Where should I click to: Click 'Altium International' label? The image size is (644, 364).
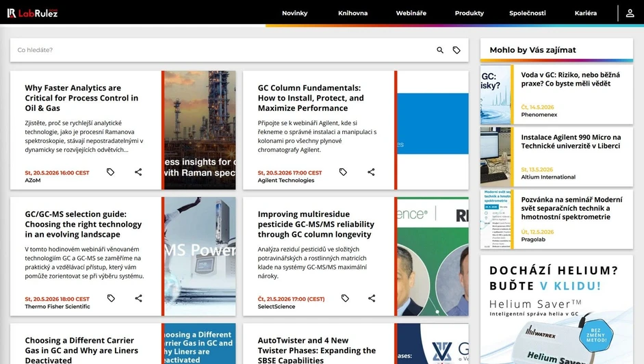548,177
